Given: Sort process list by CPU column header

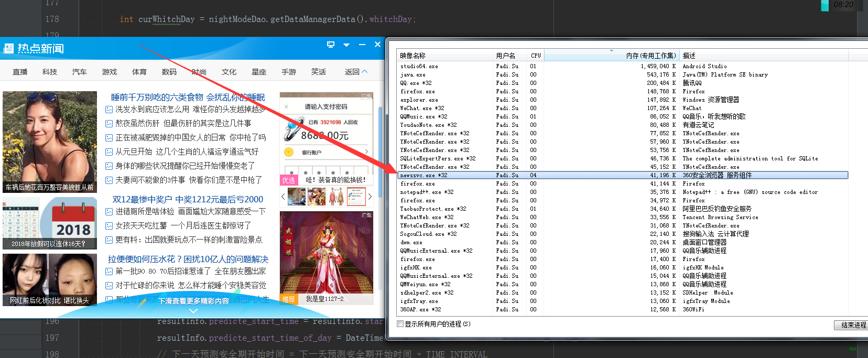Looking at the screenshot, I should [535, 55].
